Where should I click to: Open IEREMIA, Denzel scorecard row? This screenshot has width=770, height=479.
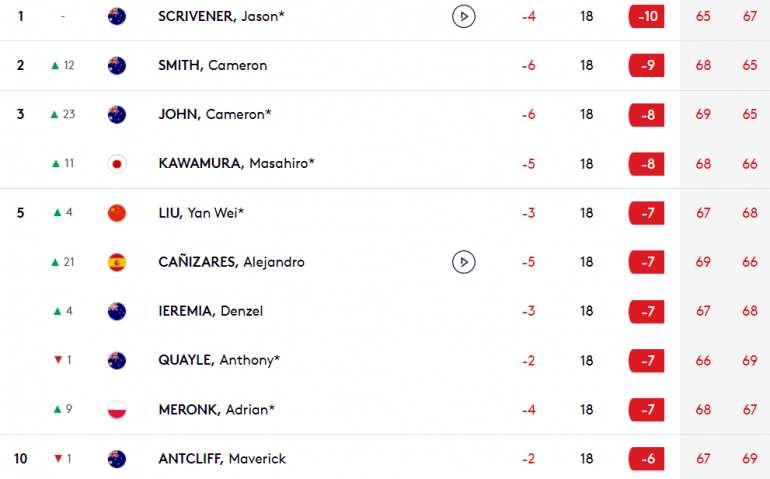[x=385, y=311]
